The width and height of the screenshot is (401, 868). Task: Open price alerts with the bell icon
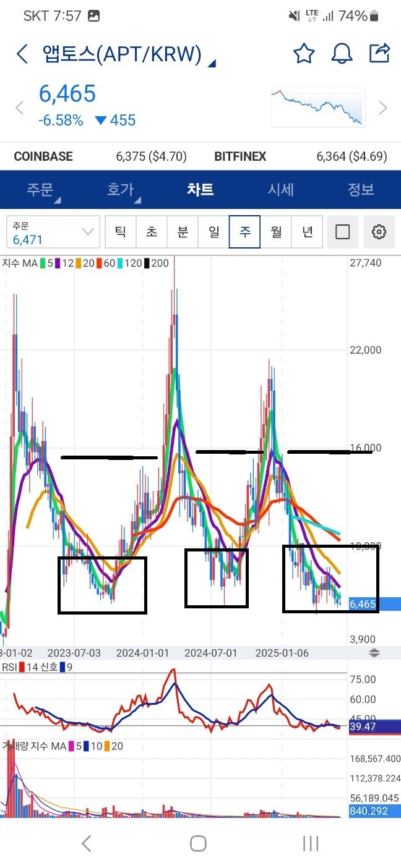point(342,54)
